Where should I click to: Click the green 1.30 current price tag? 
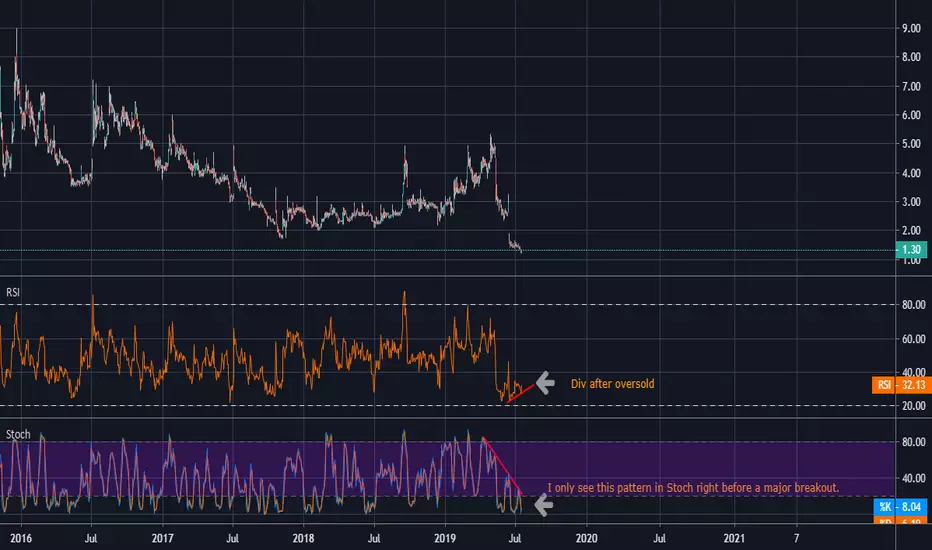[911, 250]
